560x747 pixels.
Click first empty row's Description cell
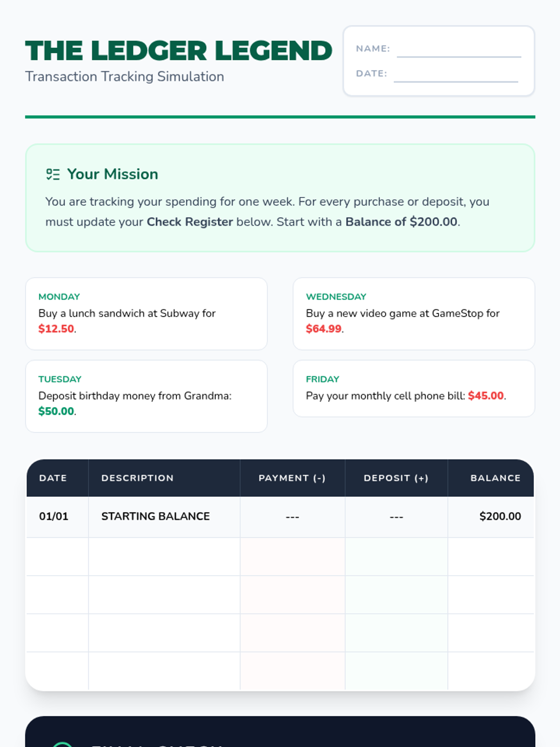164,557
